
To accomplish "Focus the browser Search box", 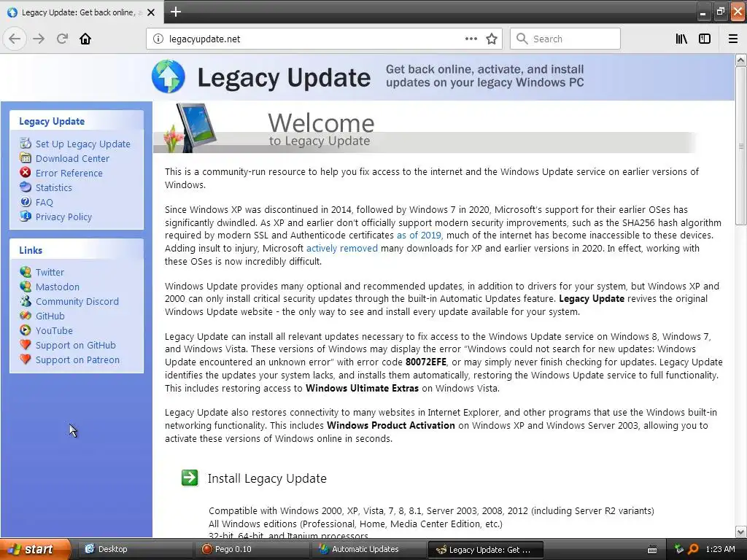I will tap(565, 39).
